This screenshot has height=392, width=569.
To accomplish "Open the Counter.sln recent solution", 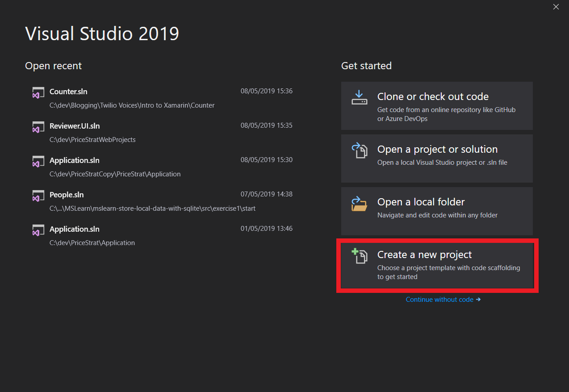I will point(163,98).
